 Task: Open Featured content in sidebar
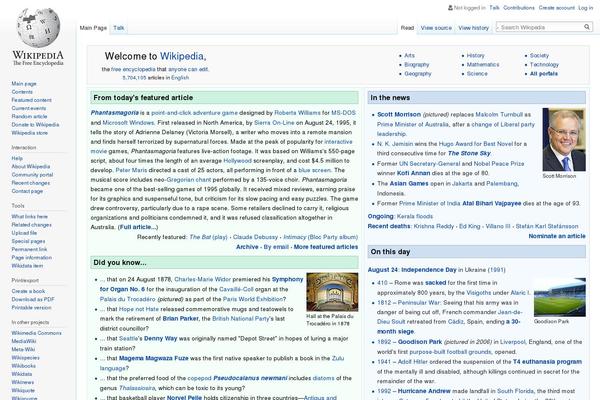(x=31, y=100)
